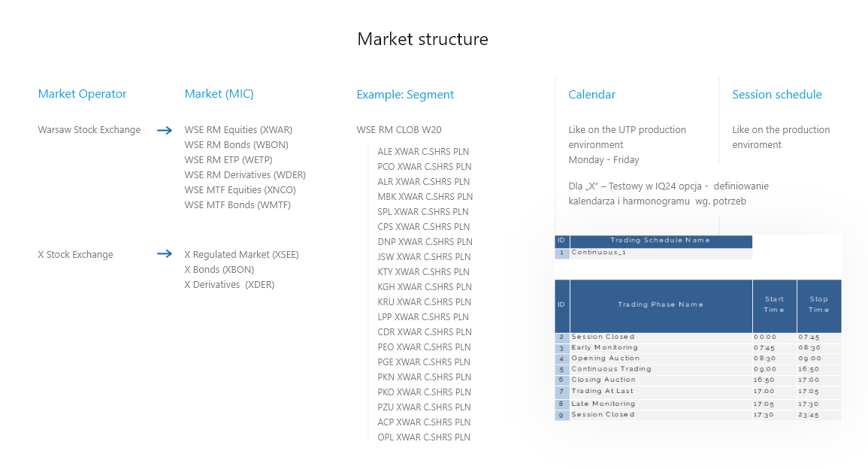Click the arrow next to Warsaw Stock Exchange
This screenshot has height=469, width=868.
pos(165,130)
